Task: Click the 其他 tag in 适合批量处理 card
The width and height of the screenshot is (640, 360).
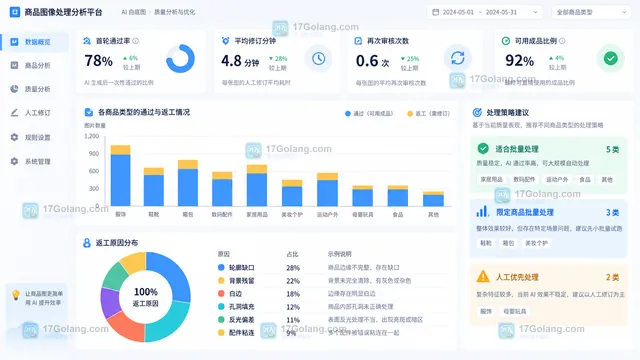Action: point(607,179)
